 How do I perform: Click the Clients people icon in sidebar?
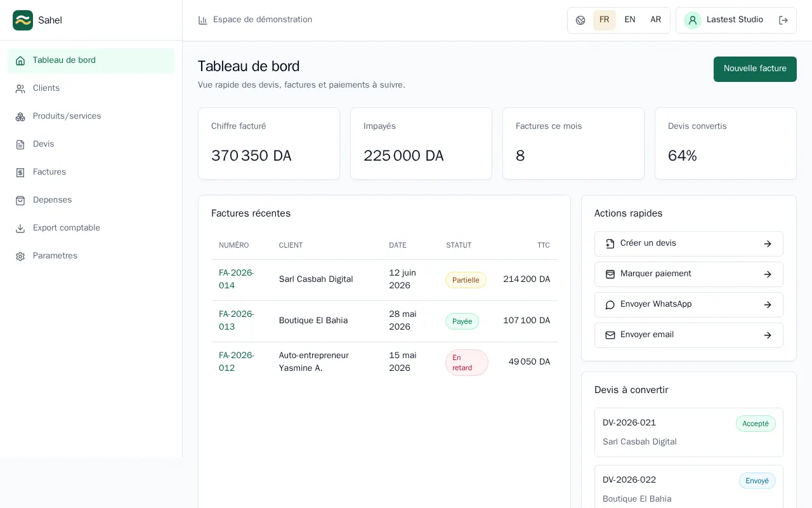(20, 89)
